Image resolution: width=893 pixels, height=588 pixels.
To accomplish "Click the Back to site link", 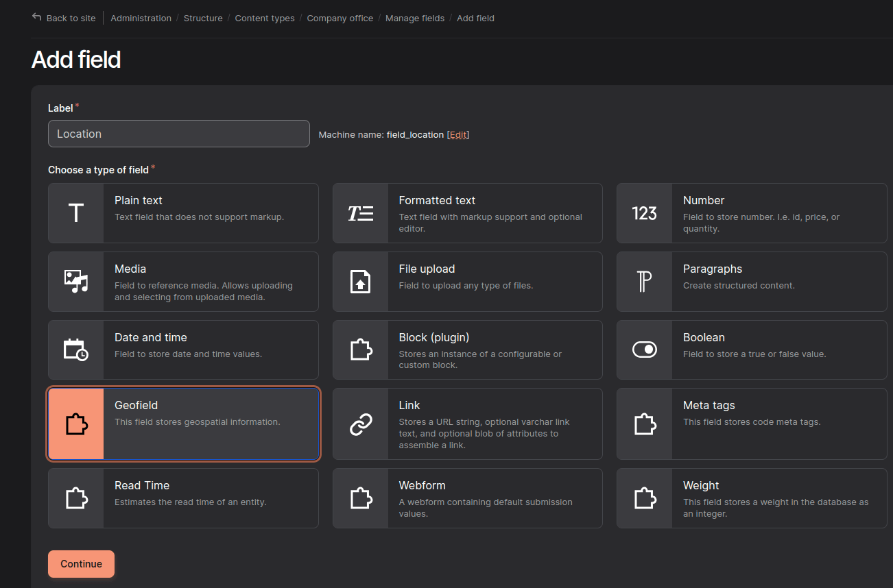I will pos(64,19).
